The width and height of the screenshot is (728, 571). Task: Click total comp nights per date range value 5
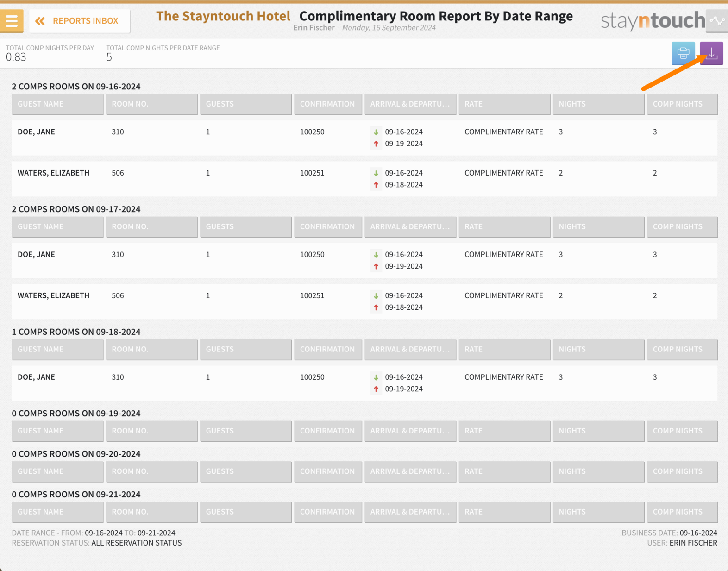(x=109, y=57)
